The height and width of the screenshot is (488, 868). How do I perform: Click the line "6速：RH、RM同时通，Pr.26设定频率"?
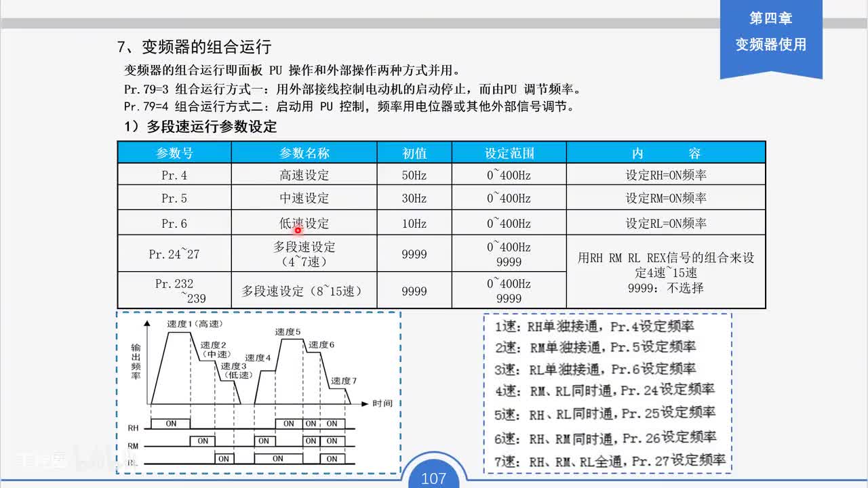pos(605,438)
